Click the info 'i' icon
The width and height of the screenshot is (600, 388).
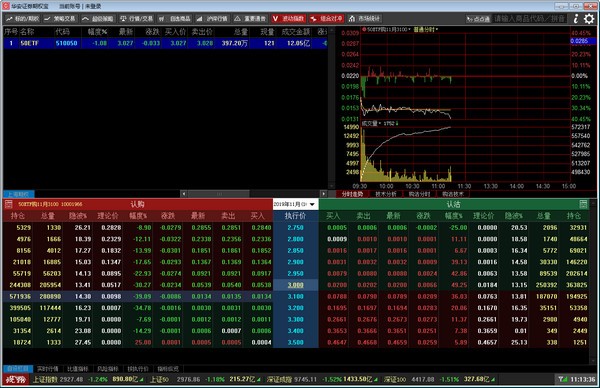coord(576,18)
